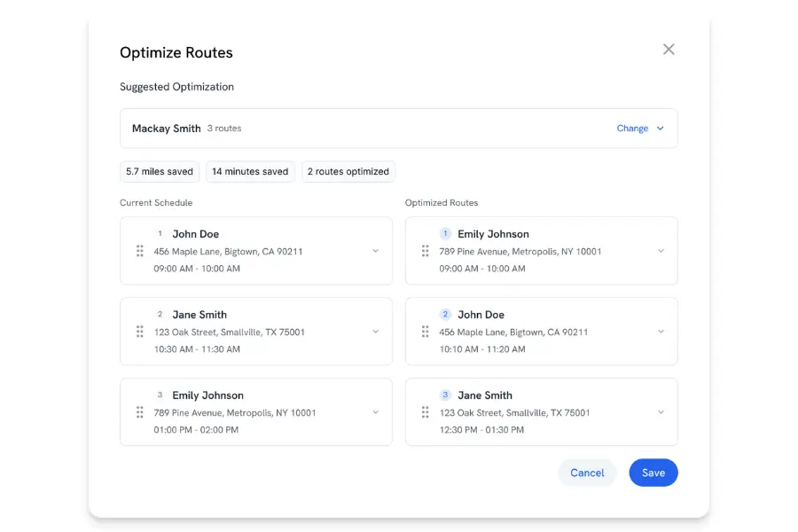Click 123 Oak Street address in Optimized Routes

[x=514, y=413]
